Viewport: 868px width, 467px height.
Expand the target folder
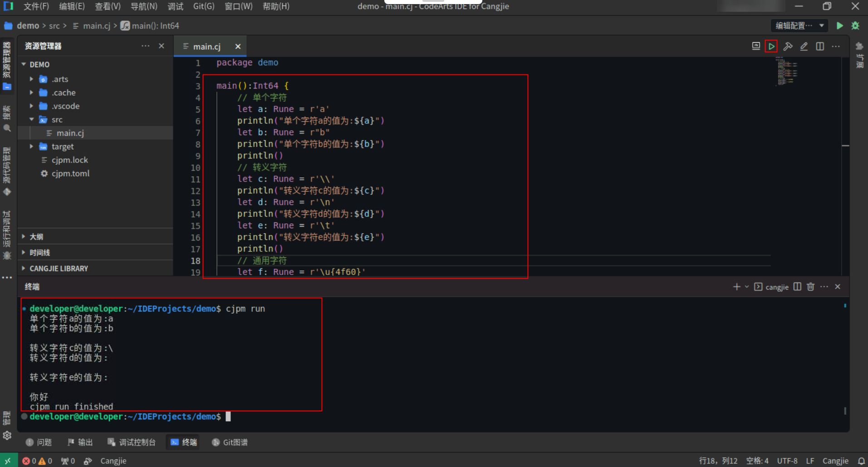point(31,147)
